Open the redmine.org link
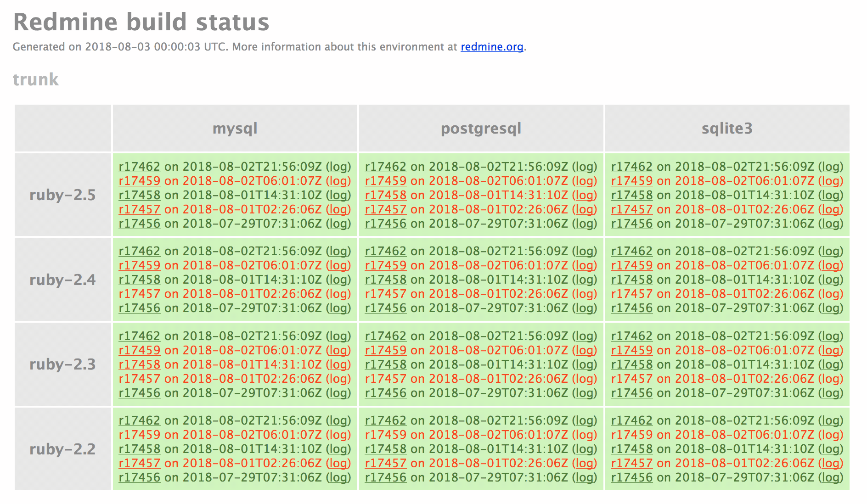This screenshot has width=867, height=504. [492, 47]
